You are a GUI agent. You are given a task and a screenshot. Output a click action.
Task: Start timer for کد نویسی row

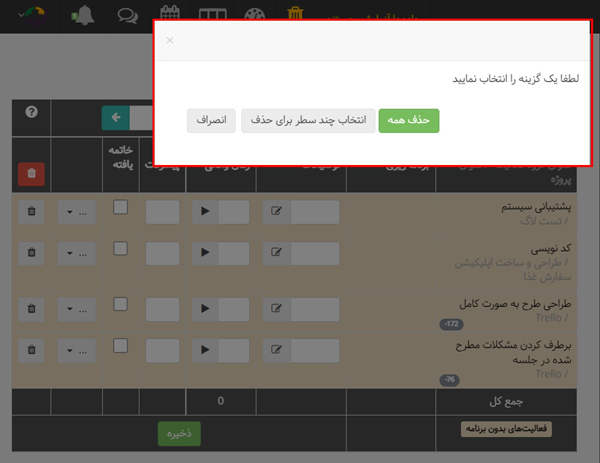205,253
